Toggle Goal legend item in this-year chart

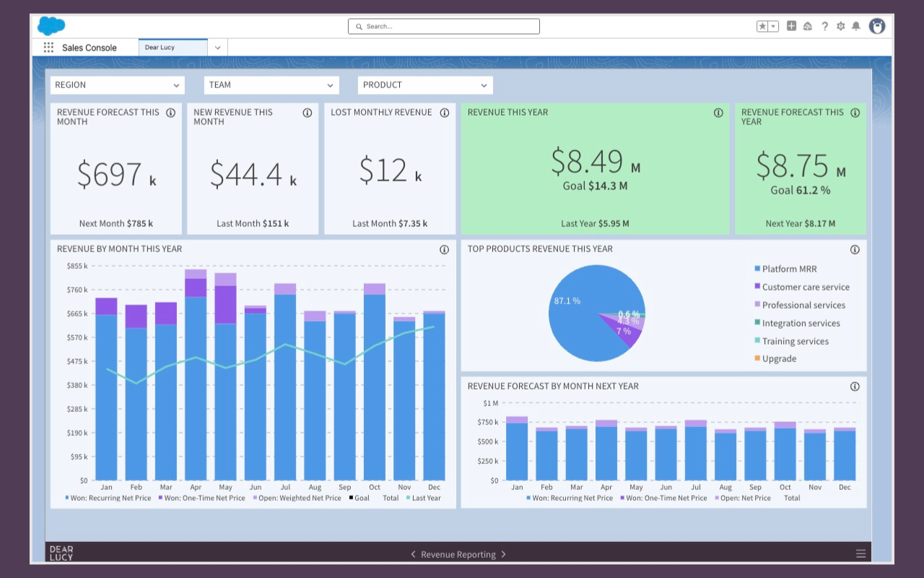359,498
